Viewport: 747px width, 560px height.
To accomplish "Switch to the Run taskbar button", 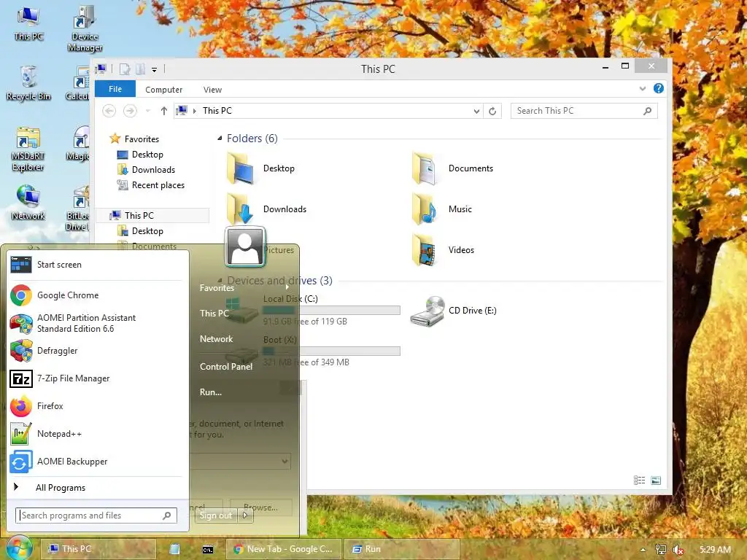I will click(x=401, y=549).
